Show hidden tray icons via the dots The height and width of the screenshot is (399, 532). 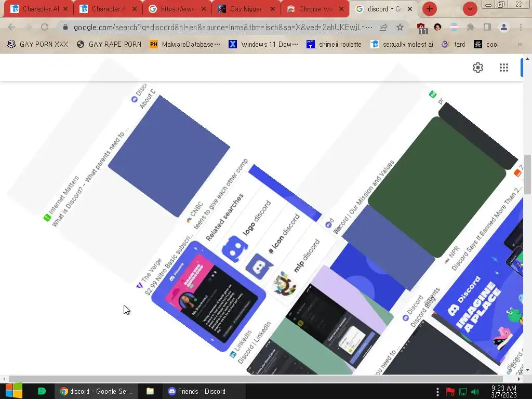click(x=437, y=392)
